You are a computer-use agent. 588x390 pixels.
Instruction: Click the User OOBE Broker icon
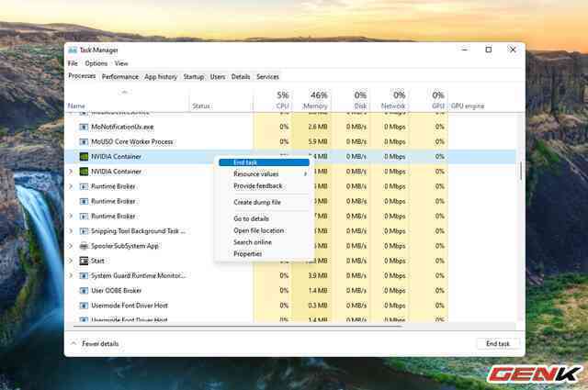click(x=84, y=291)
